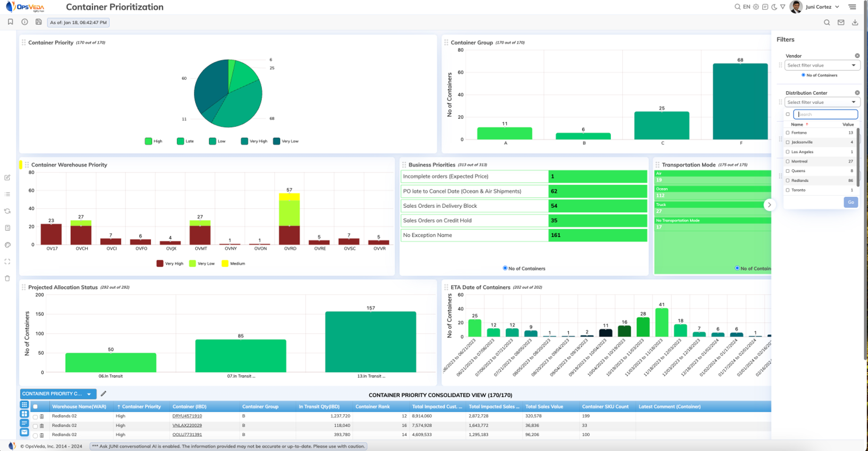Select the header checkbox of the table
This screenshot has width=868, height=451.
[35, 407]
